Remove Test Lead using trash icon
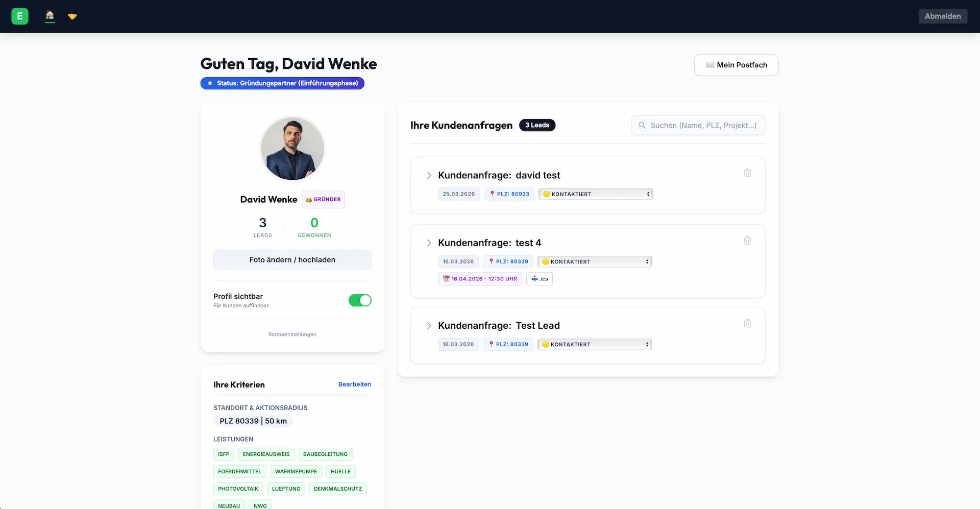 point(747,323)
